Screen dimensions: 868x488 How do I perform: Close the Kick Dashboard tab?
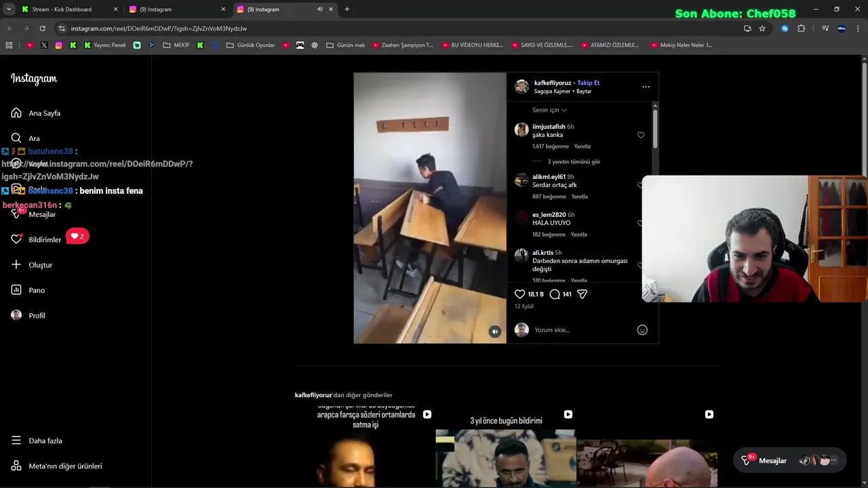pyautogui.click(x=115, y=9)
